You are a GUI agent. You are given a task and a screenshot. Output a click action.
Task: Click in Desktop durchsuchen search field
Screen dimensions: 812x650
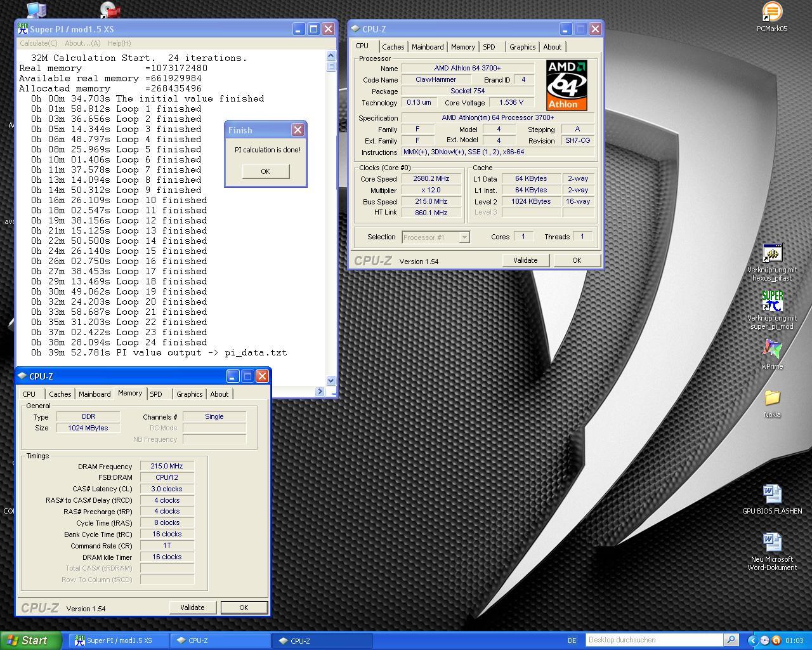click(654, 640)
